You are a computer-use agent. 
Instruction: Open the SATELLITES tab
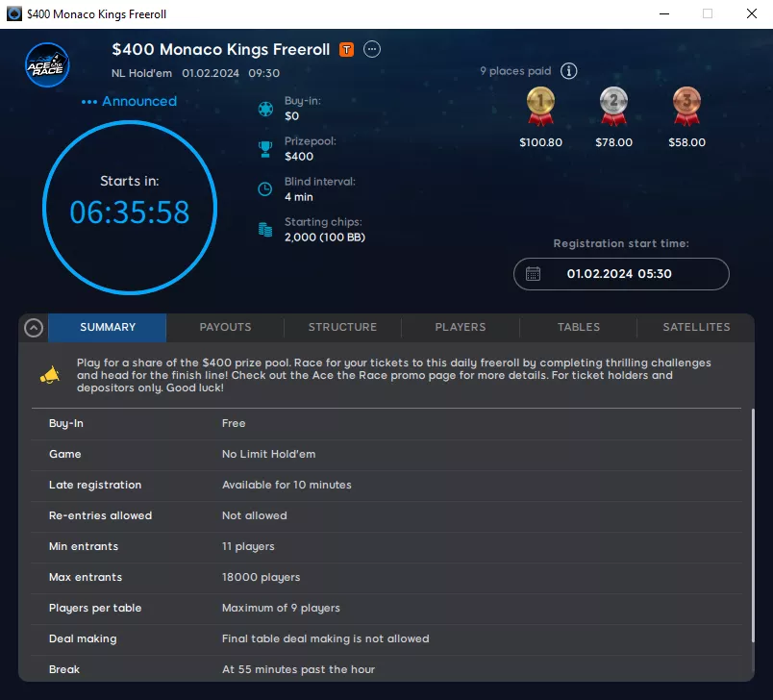[x=696, y=327]
